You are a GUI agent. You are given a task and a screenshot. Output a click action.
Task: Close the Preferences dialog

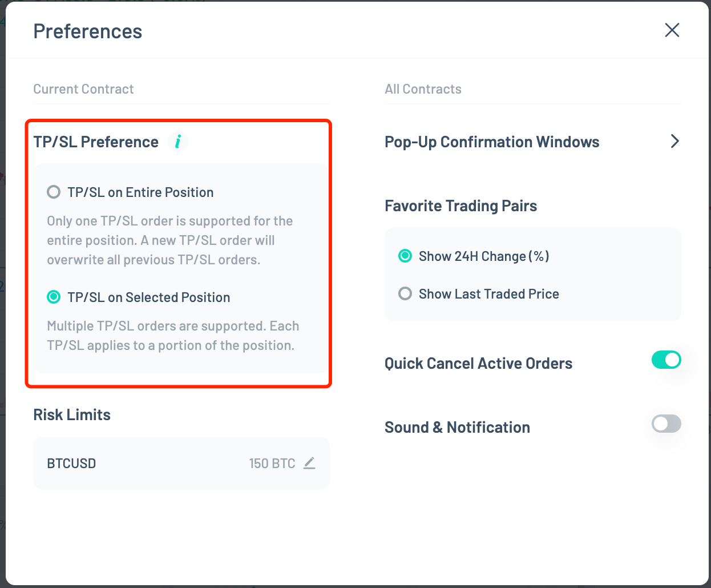click(x=672, y=30)
